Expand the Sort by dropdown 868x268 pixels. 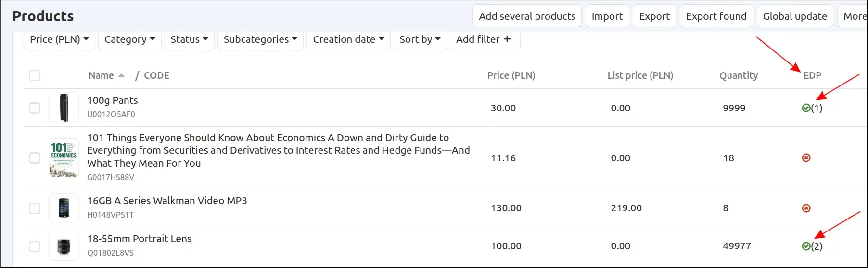pos(420,39)
